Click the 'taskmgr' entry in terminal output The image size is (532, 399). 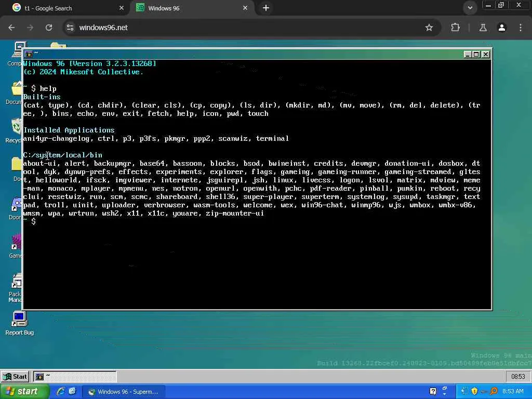coord(441,197)
